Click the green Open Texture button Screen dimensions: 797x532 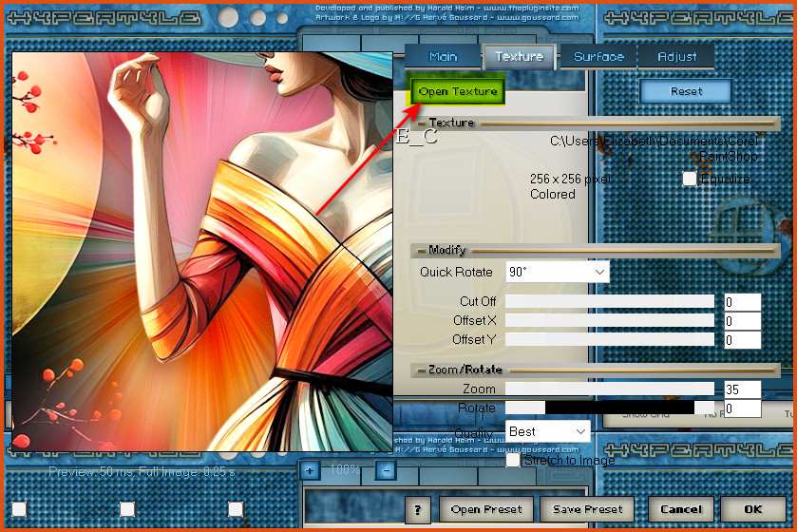458,91
